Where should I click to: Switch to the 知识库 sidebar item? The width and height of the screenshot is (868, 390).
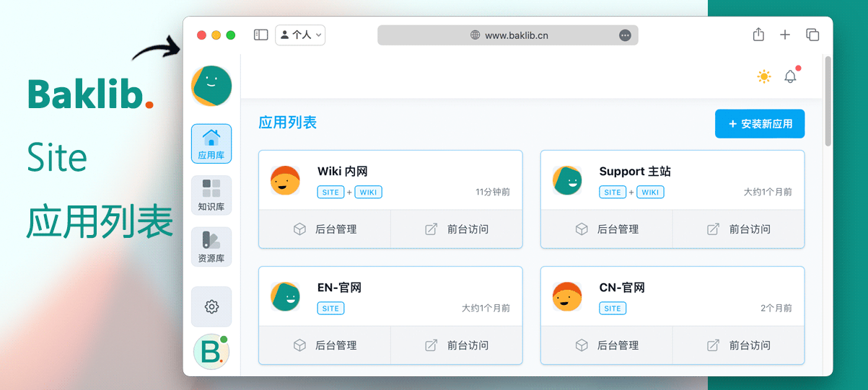click(x=211, y=195)
